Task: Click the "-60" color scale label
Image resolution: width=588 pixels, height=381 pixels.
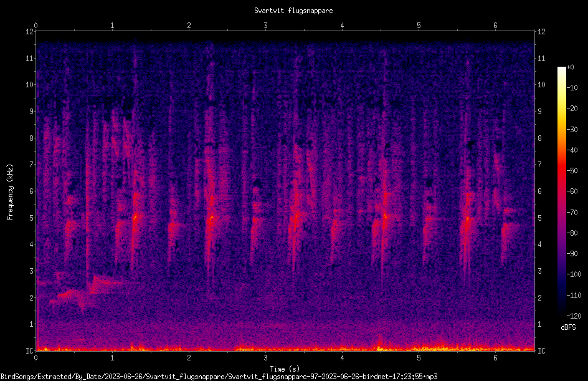Action: tap(572, 191)
